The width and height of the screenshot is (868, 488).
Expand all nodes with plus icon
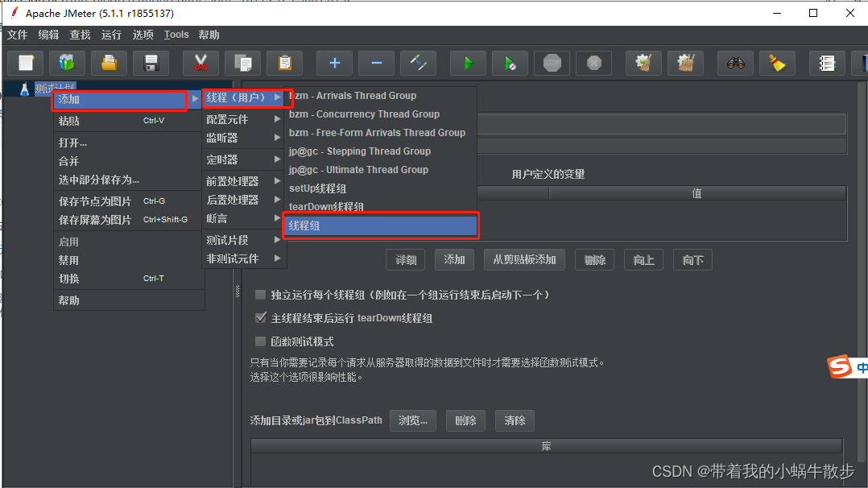[334, 63]
